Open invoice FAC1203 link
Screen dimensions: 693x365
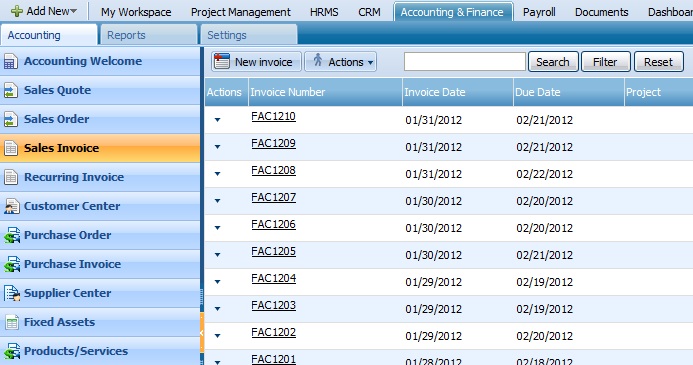point(274,305)
